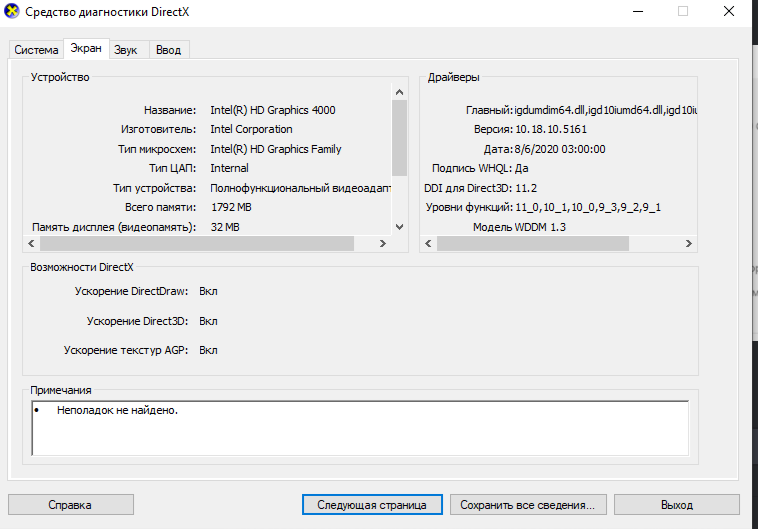Click inside the Примечания notes box
Viewport: 758px width, 529px height.
click(360, 428)
